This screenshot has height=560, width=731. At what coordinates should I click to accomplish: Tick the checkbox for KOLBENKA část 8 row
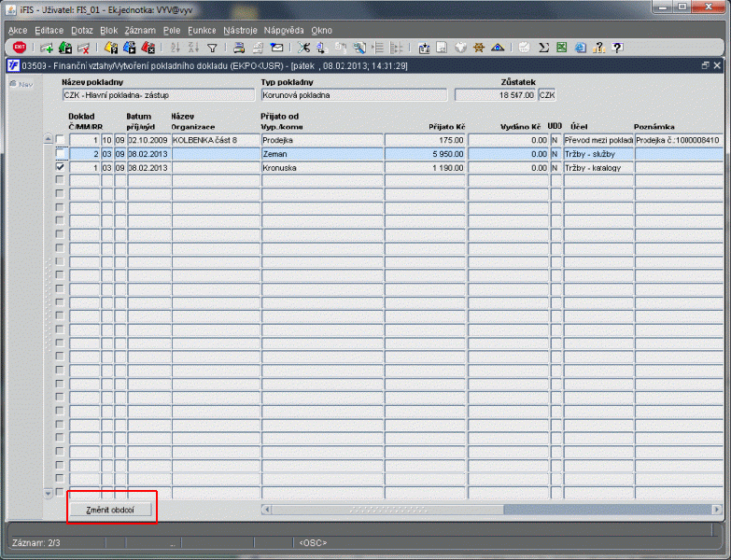(60, 139)
